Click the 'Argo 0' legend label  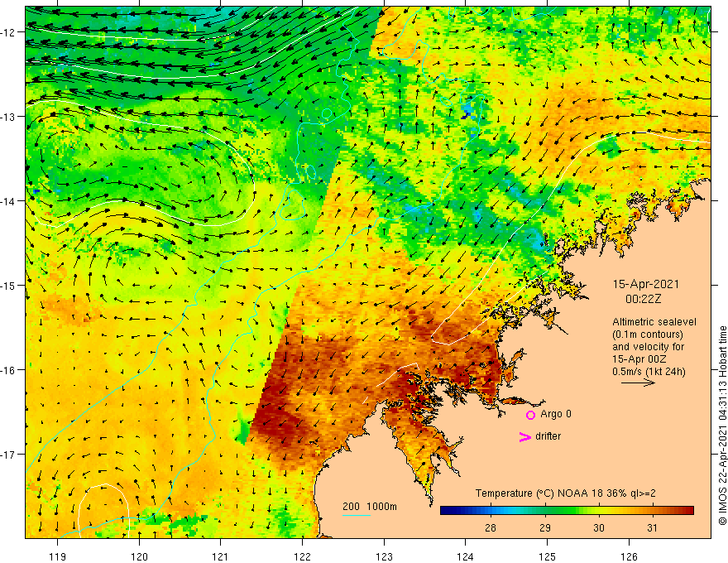click(556, 414)
